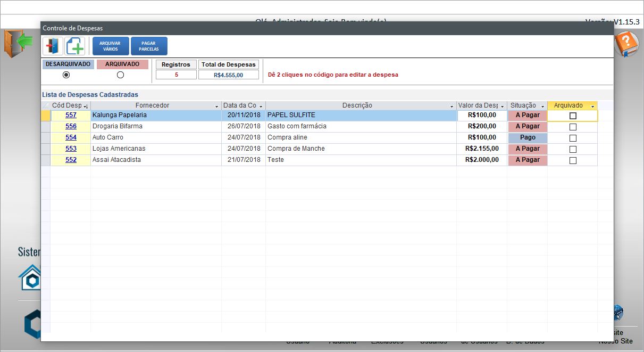644x352 pixels.
Task: Add new expense with green plus icon
Action: tap(75, 46)
